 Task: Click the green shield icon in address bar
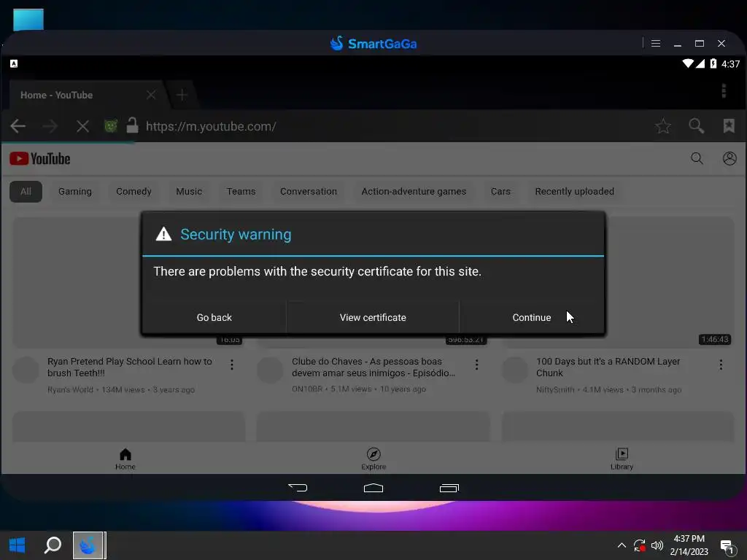point(111,126)
